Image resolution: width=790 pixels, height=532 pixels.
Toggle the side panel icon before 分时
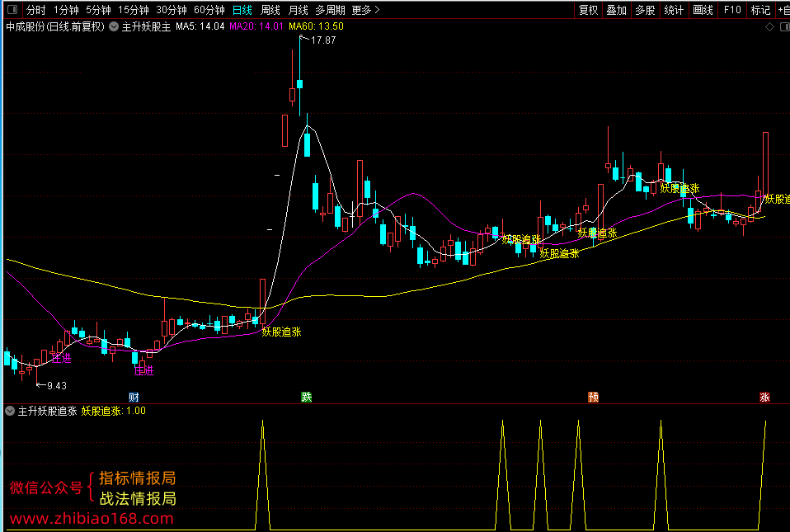point(12,10)
